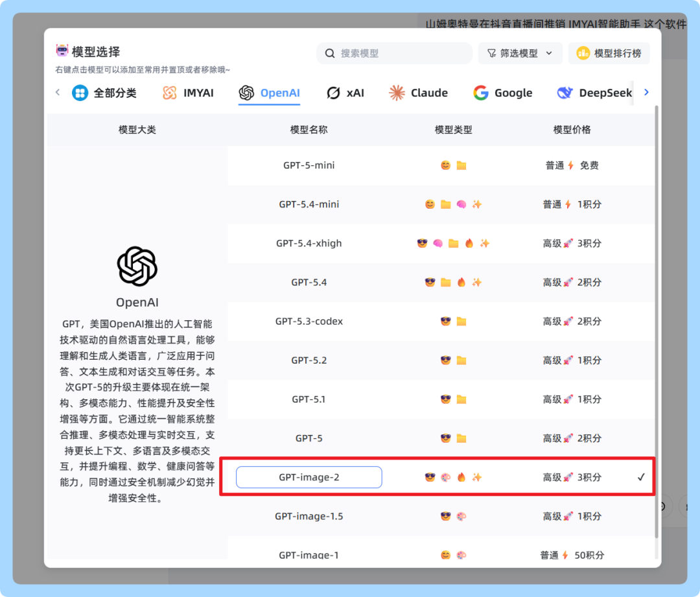Choose GPT-image-2 checked model
The height and width of the screenshot is (597, 700).
point(309,477)
